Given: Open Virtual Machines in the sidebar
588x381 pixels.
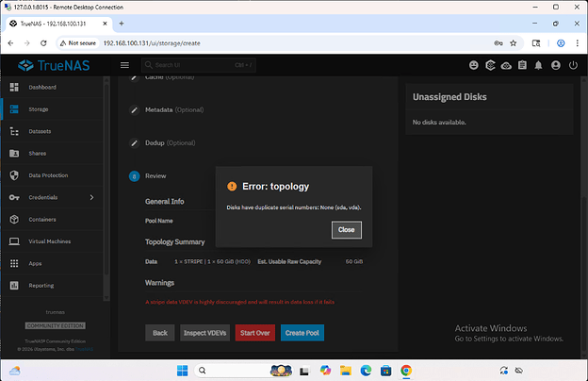Looking at the screenshot, I should pyautogui.click(x=53, y=241).
